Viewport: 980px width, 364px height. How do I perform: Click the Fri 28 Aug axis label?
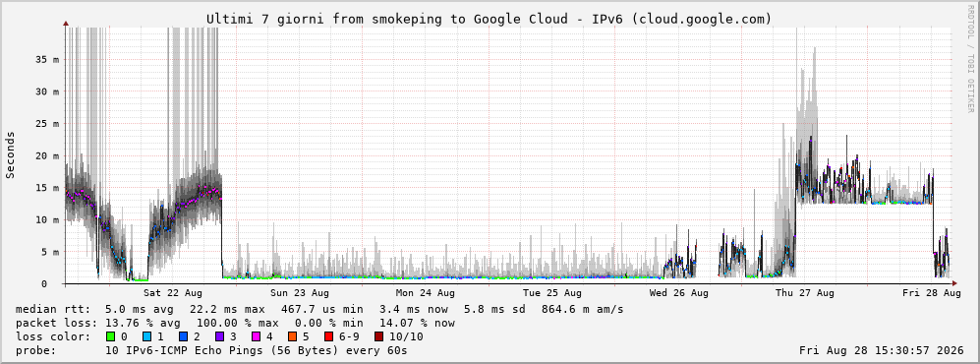(932, 293)
